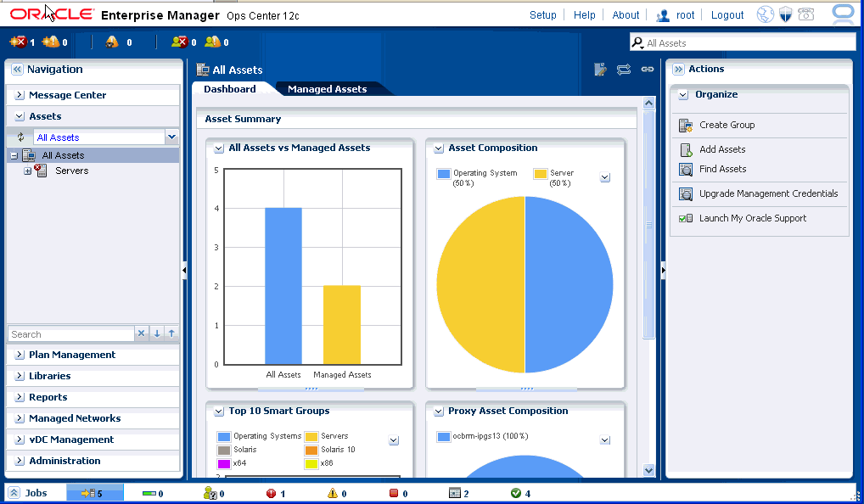This screenshot has height=504, width=864.
Task: Click the All Assets search field
Action: pos(743,43)
